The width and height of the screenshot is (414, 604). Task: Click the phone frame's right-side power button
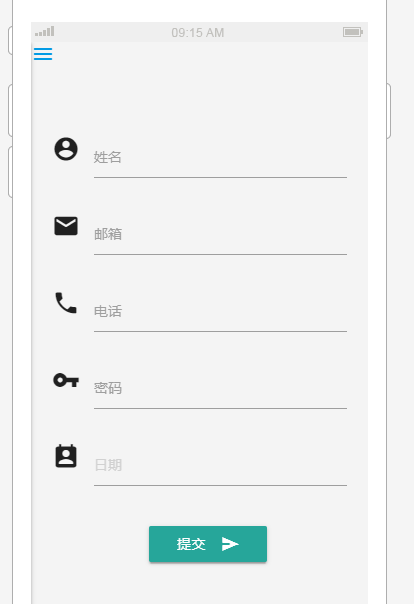click(389, 111)
